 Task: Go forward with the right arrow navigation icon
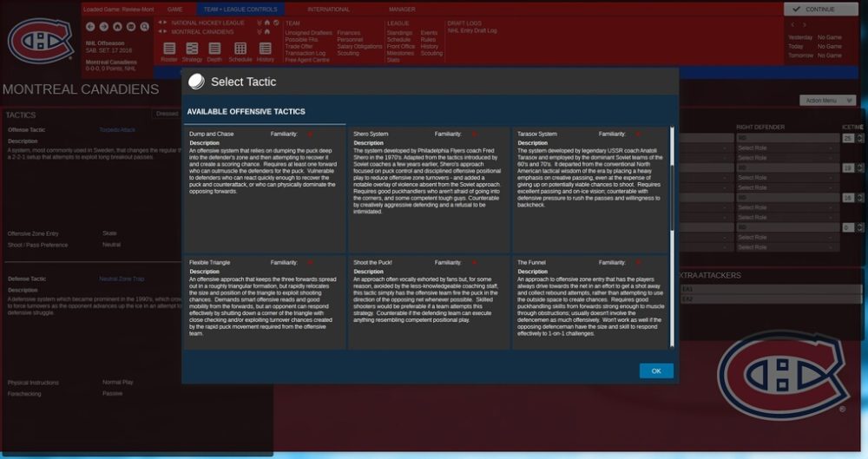pyautogui.click(x=103, y=27)
